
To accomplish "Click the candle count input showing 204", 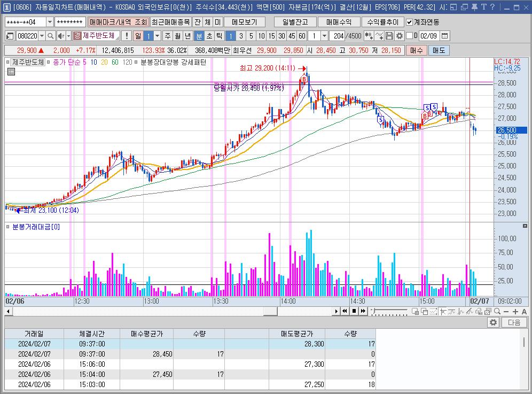I will coord(337,36).
